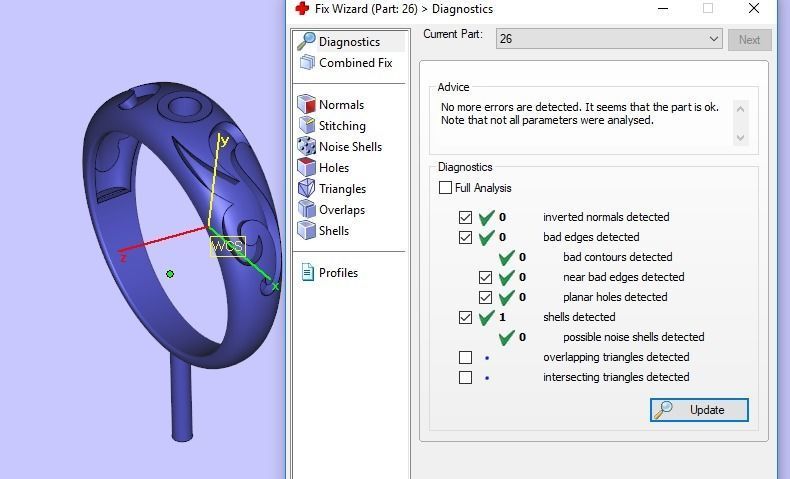Open the Combined Fix page

tap(356, 62)
